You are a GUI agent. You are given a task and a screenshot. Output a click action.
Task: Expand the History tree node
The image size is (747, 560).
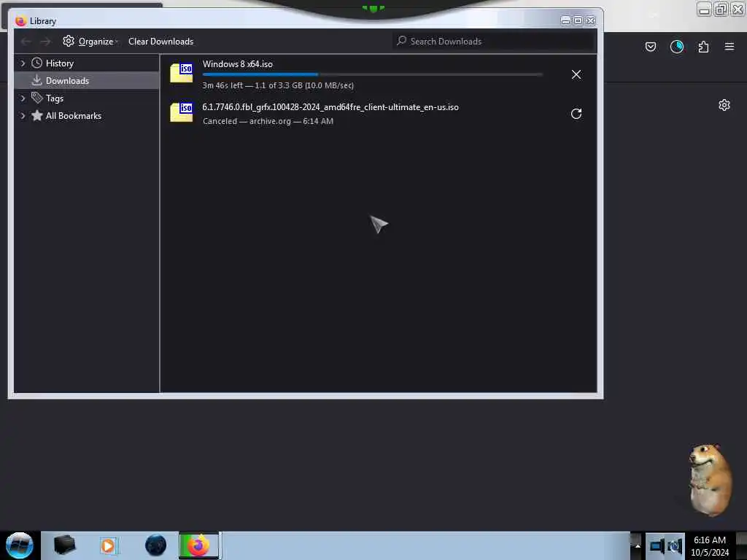[23, 63]
